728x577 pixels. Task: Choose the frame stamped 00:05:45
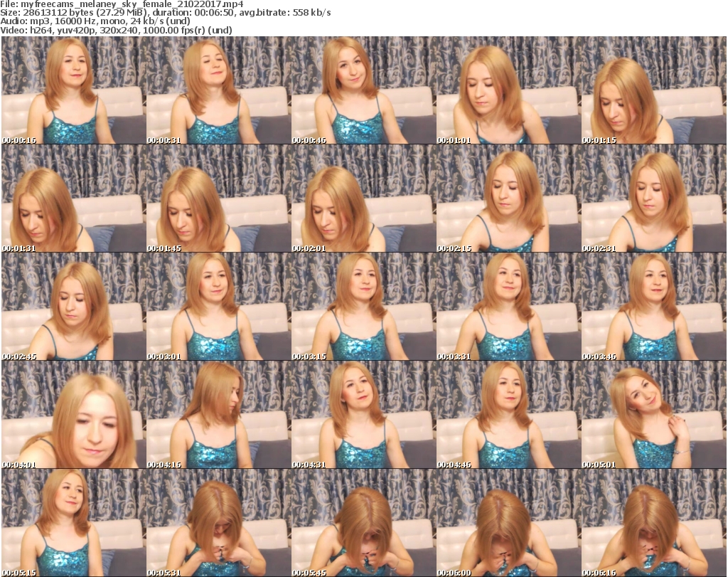point(363,523)
